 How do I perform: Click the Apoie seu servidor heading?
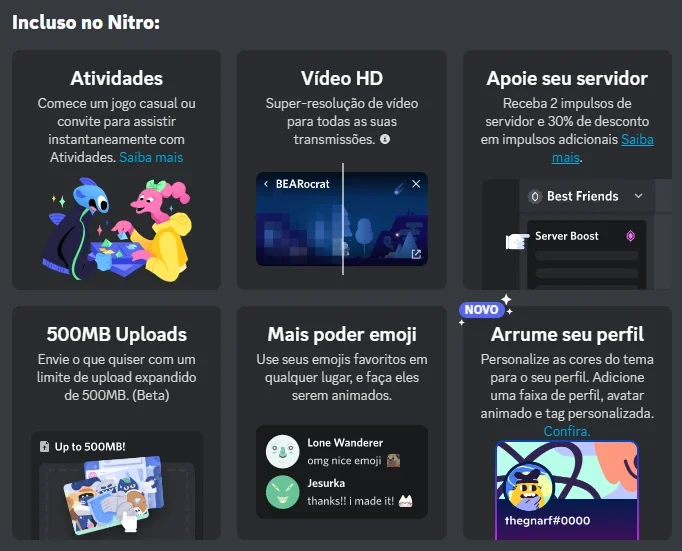coord(567,79)
